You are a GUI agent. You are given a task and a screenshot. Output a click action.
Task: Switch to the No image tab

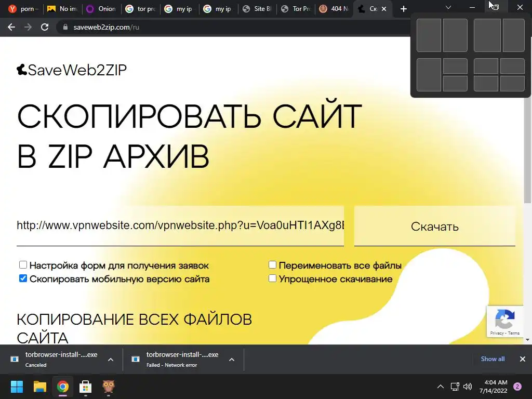pos(63,9)
